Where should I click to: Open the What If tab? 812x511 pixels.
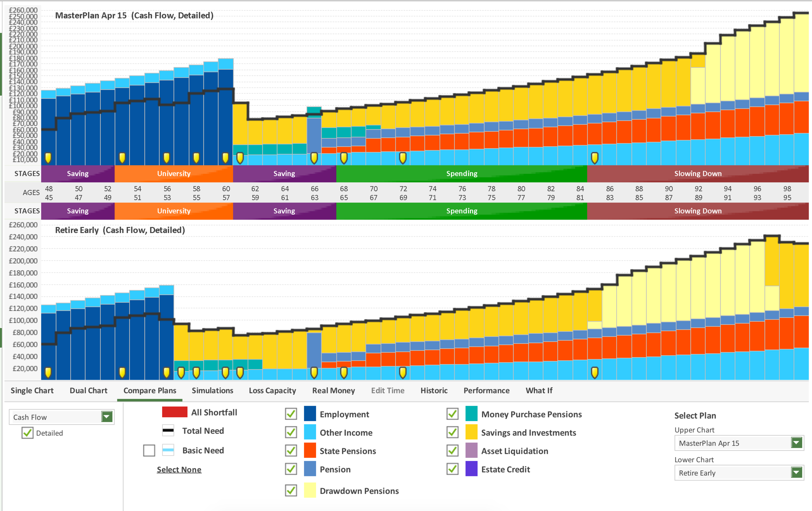click(539, 390)
